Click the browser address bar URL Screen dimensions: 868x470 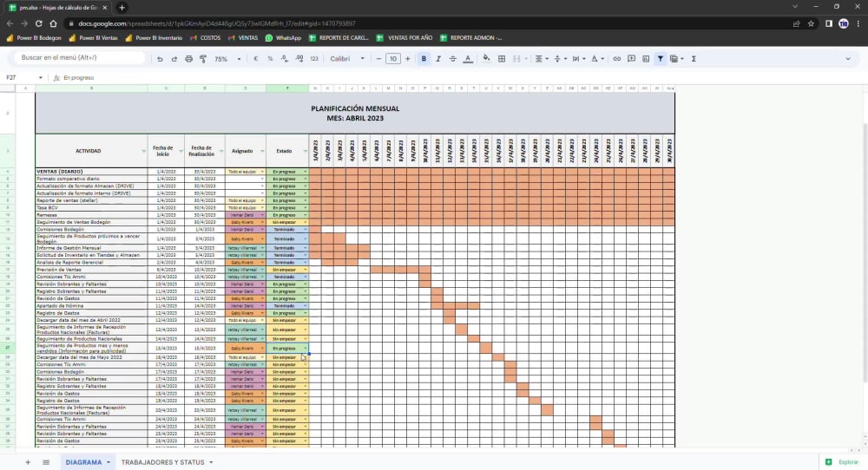(217, 23)
